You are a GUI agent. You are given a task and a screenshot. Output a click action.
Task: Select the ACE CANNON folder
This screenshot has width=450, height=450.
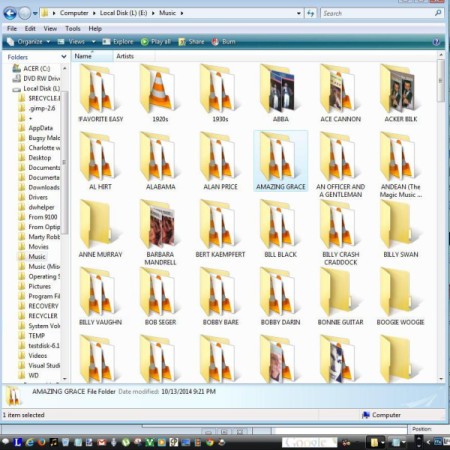pyautogui.click(x=341, y=94)
